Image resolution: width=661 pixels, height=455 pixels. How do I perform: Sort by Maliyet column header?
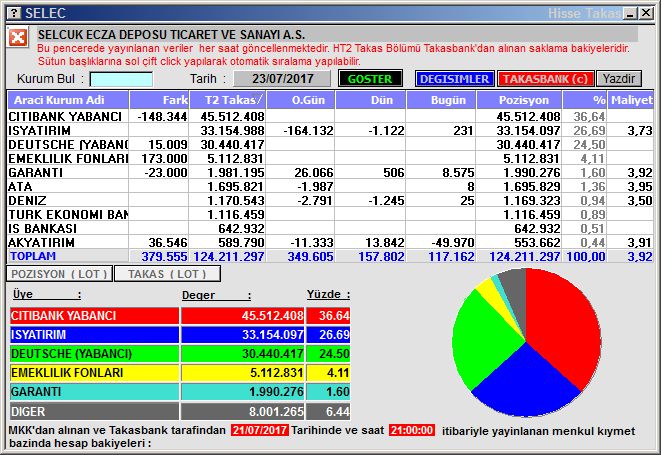pyautogui.click(x=631, y=100)
